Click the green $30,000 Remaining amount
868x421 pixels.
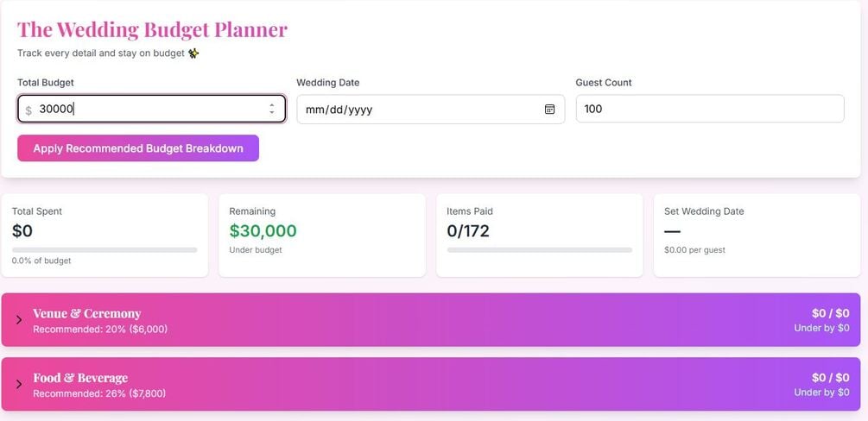[x=263, y=231]
